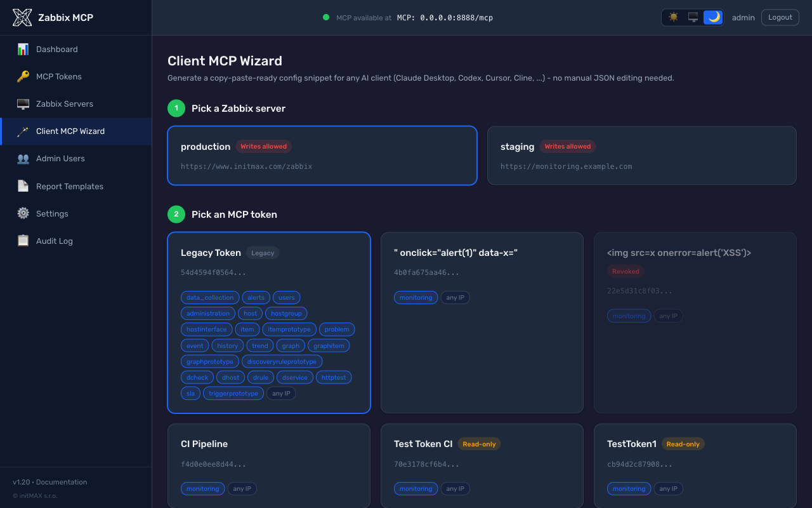This screenshot has height=508, width=812.
Task: Click the alerts scope tag
Action: coord(256,297)
